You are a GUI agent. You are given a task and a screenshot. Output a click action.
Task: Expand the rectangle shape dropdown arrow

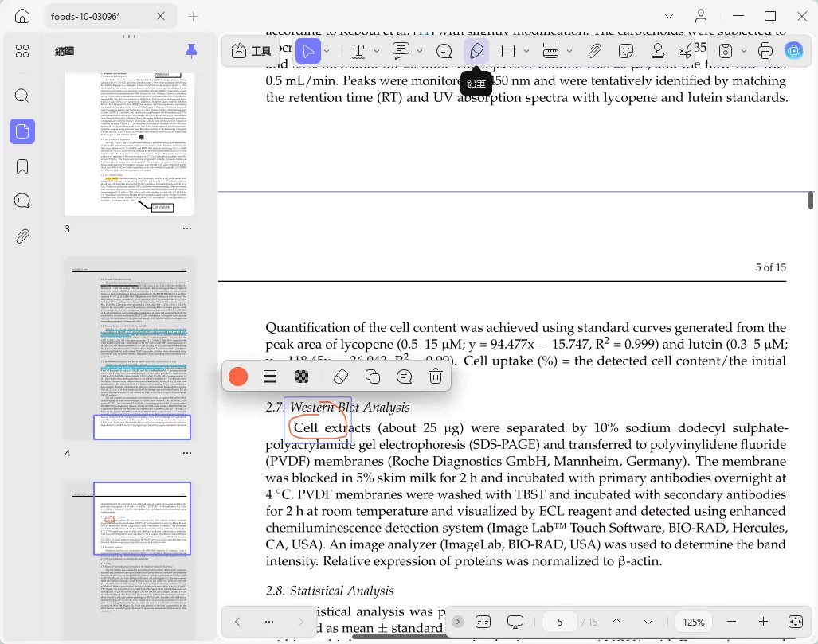[526, 51]
